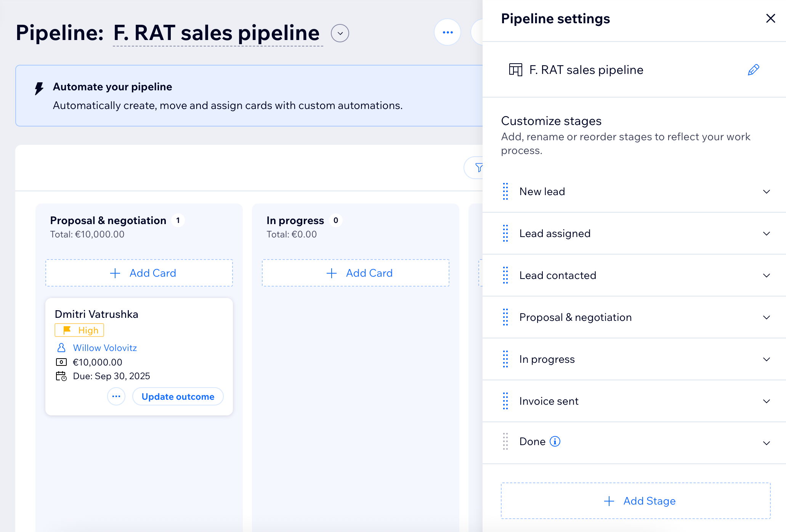Click the pipeline board icon beside the name

[x=515, y=70]
